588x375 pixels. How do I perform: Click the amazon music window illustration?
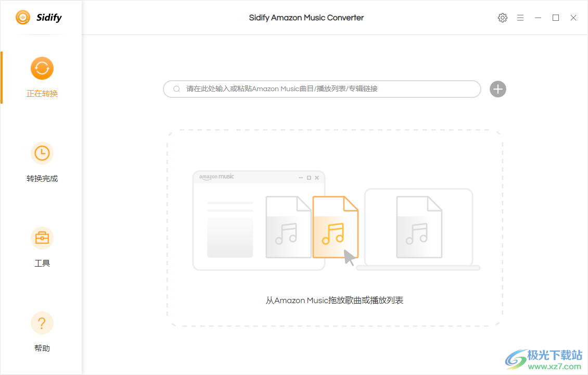coord(259,220)
